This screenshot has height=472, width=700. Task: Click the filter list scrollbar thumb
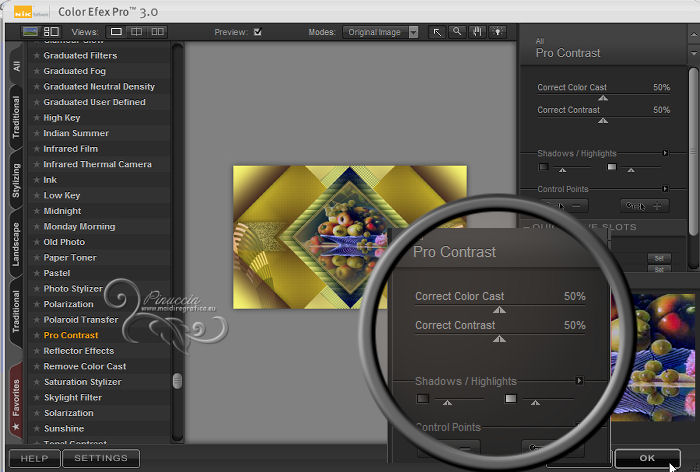pos(177,381)
